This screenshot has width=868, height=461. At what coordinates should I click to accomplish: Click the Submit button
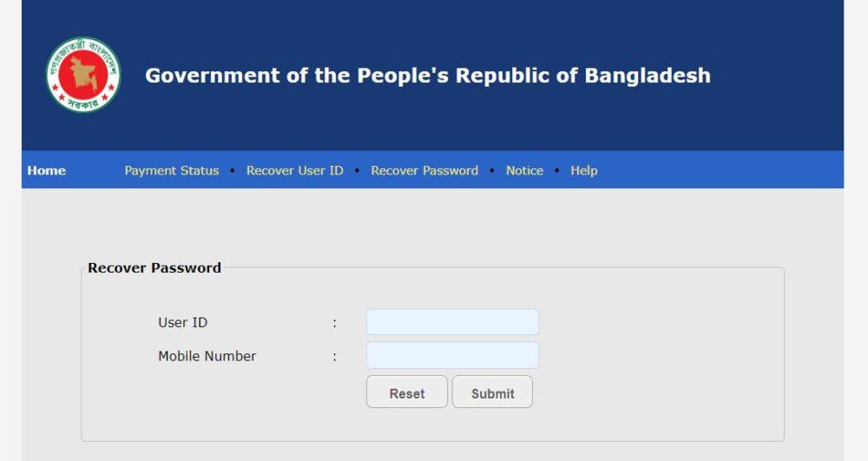coord(493,392)
